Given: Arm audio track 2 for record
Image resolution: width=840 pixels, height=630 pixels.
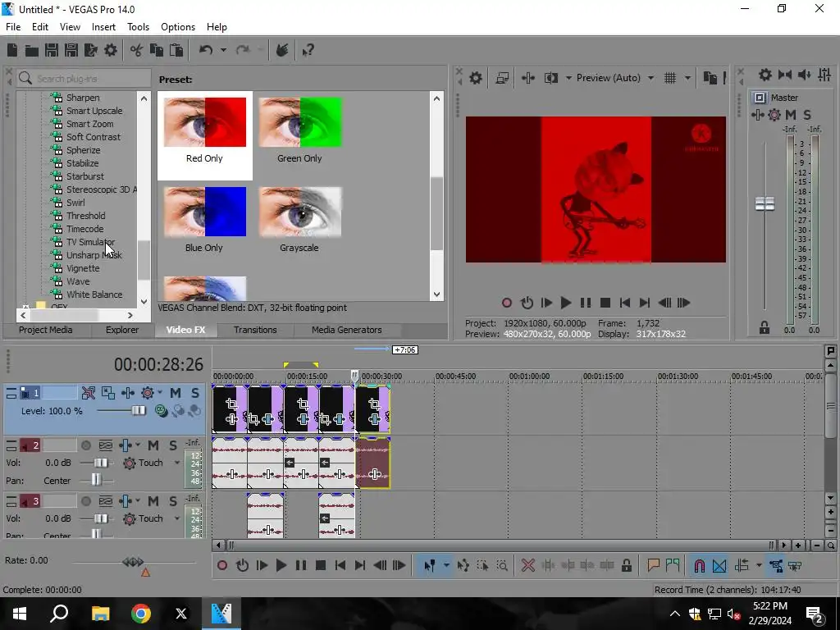Looking at the screenshot, I should point(85,445).
